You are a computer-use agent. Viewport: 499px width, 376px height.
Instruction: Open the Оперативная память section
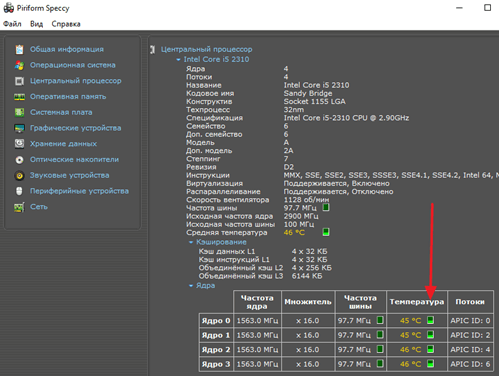[x=68, y=97]
